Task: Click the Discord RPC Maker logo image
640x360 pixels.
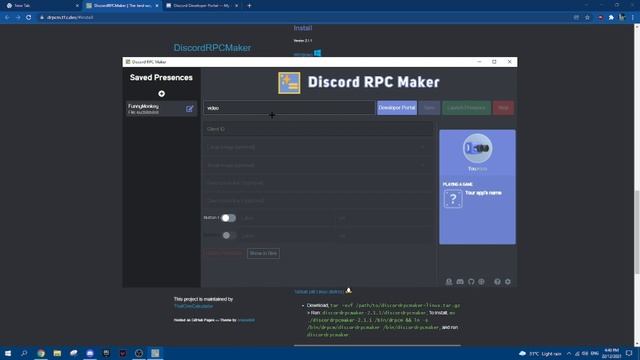Action: point(289,83)
